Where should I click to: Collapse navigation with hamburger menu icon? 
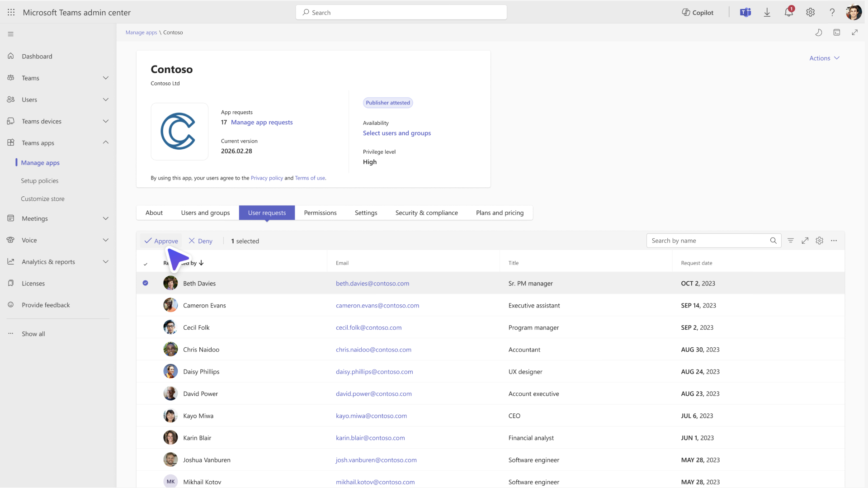coord(11,34)
